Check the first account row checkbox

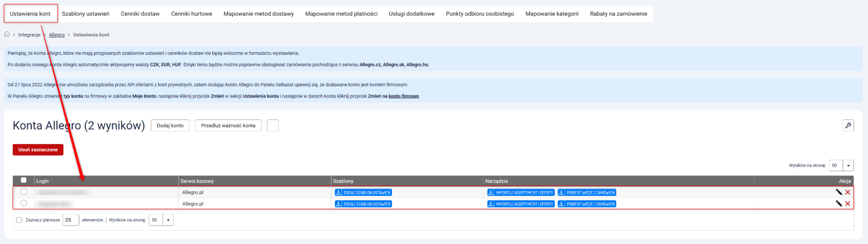(x=24, y=192)
